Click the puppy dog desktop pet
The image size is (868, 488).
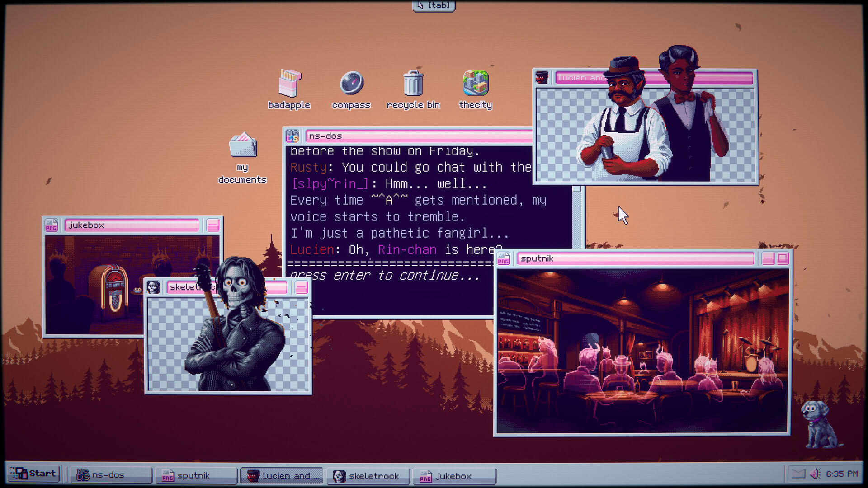pyautogui.click(x=819, y=424)
